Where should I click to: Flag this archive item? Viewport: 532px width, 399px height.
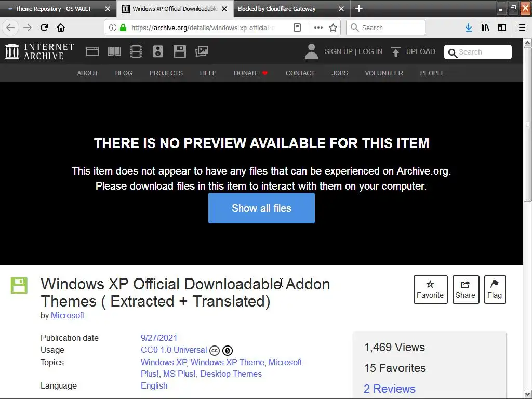495,289
